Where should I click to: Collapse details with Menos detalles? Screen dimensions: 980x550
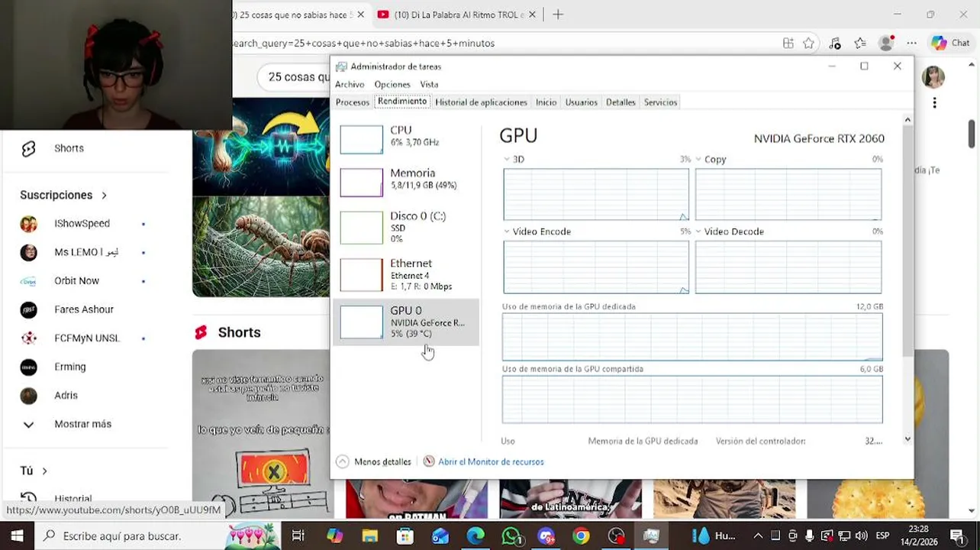374,461
